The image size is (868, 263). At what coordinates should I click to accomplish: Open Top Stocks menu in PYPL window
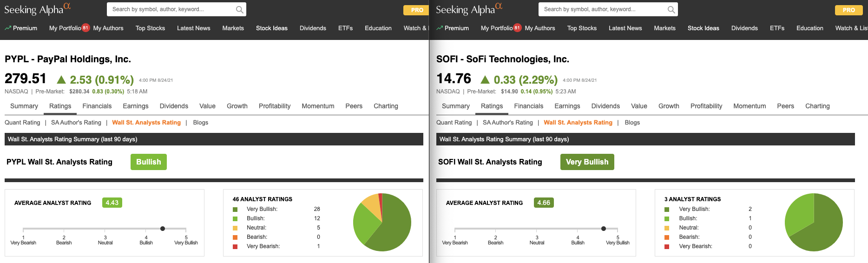[150, 28]
